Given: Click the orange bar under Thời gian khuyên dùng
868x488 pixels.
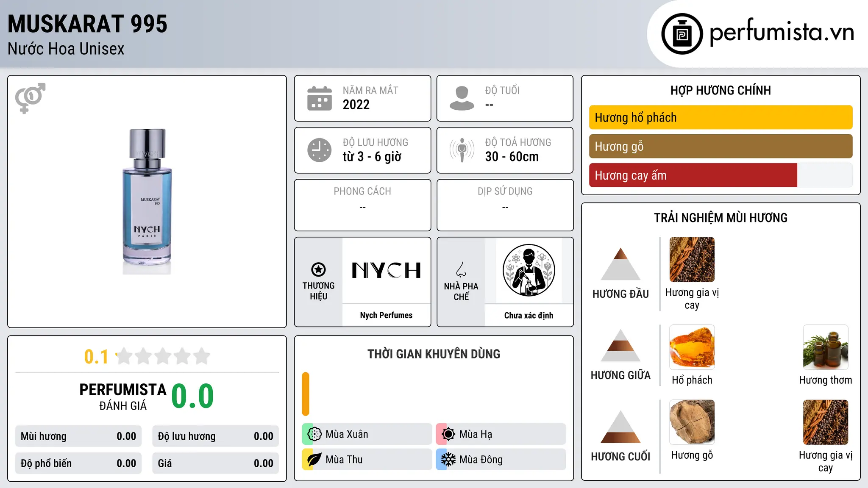Looking at the screenshot, I should 306,394.
